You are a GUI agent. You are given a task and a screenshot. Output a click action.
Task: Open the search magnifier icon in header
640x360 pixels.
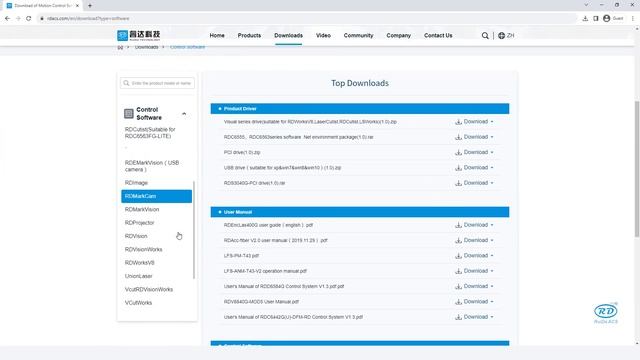485,36
